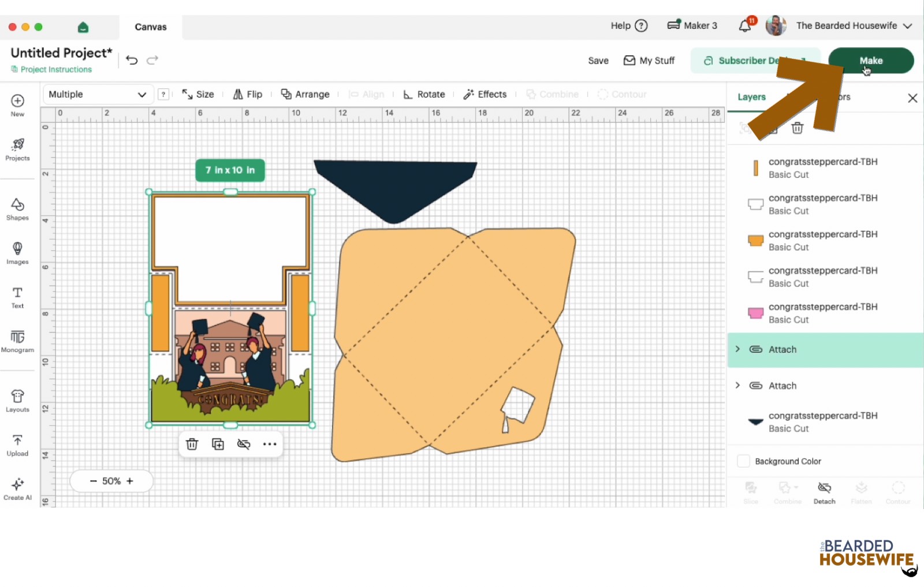The image size is (924, 587).
Task: Click the solid orange layer swatch
Action: 755,241
